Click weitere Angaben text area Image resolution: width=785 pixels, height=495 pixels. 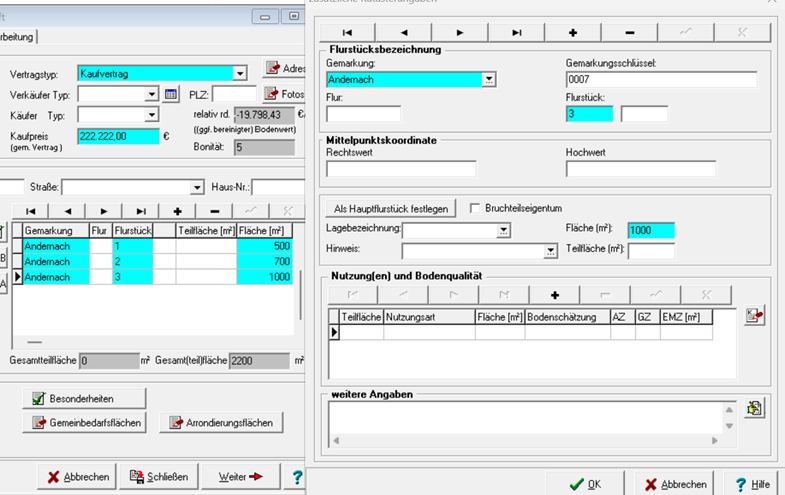[x=526, y=418]
